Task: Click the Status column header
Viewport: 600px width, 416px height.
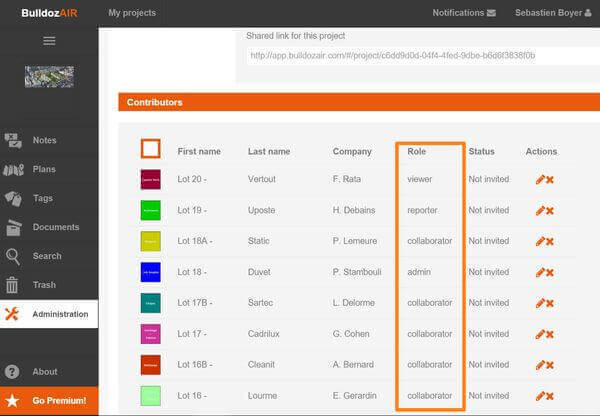Action: tap(481, 152)
